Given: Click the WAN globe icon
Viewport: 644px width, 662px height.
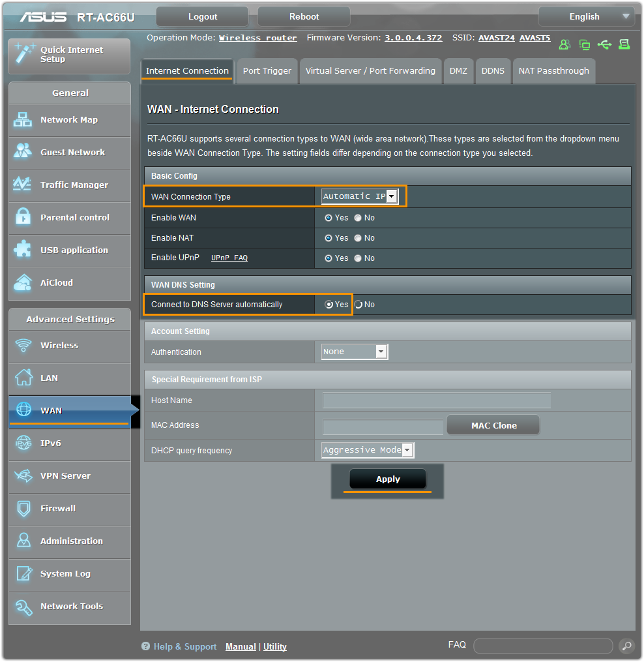Looking at the screenshot, I should (23, 410).
